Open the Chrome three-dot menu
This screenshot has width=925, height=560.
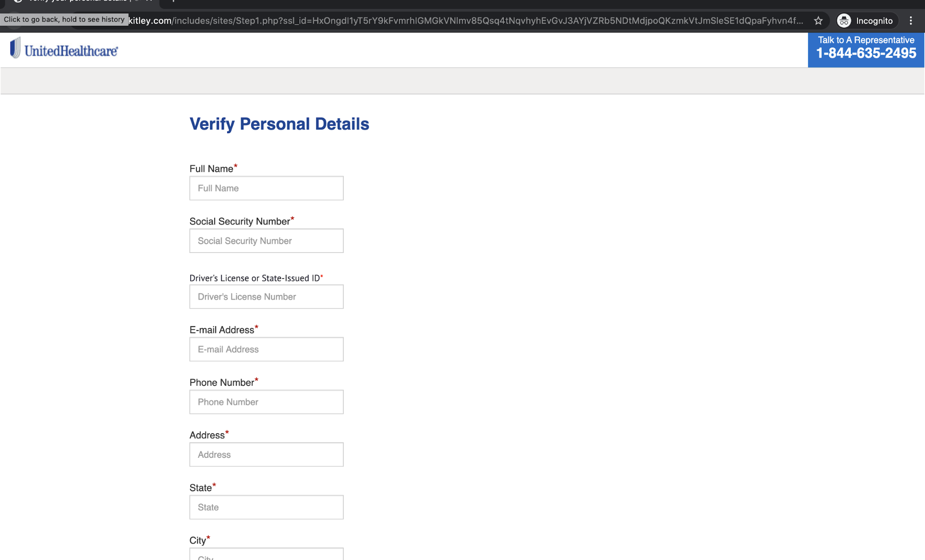pos(911,21)
